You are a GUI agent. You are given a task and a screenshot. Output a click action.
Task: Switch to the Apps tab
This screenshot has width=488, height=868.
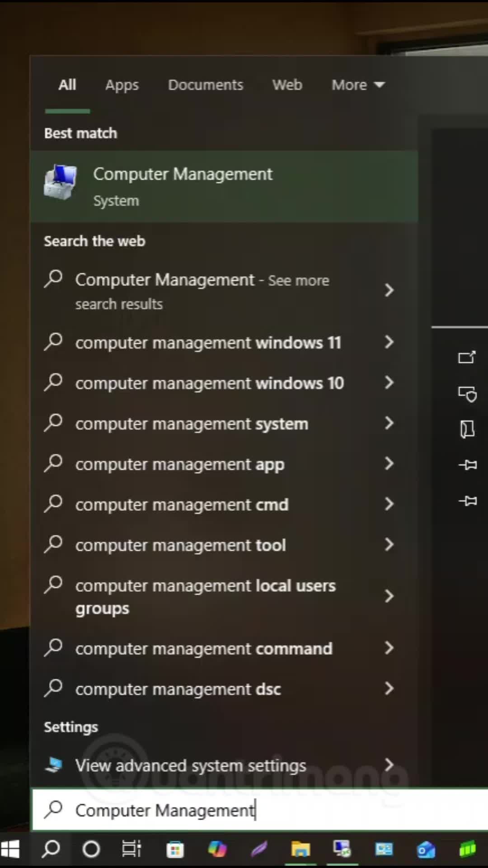coord(122,85)
